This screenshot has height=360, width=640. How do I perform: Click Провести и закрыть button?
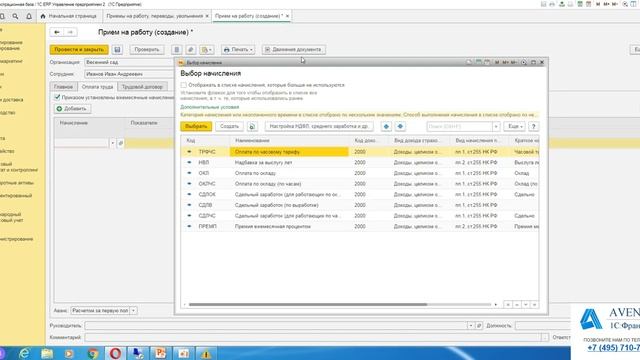[x=79, y=50]
